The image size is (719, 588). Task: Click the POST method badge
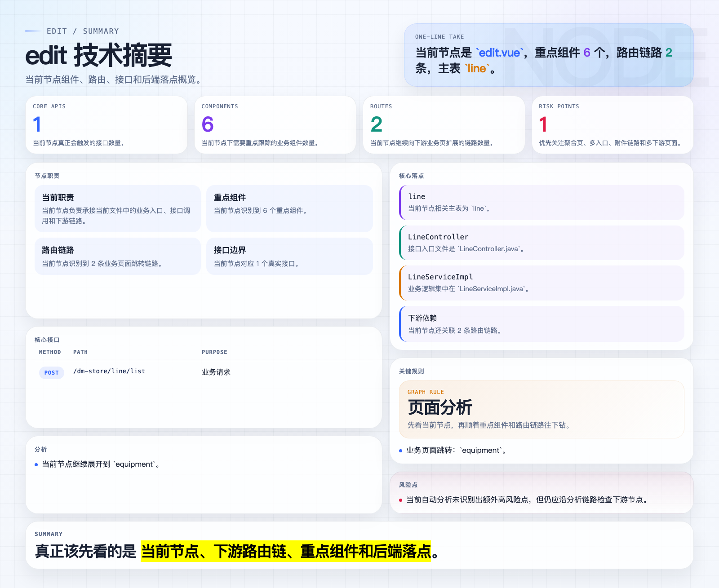click(x=52, y=372)
